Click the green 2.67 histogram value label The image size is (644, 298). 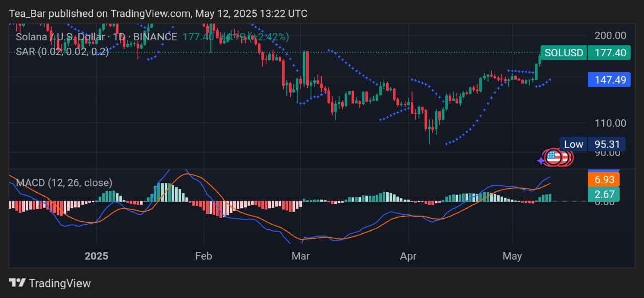(x=603, y=194)
